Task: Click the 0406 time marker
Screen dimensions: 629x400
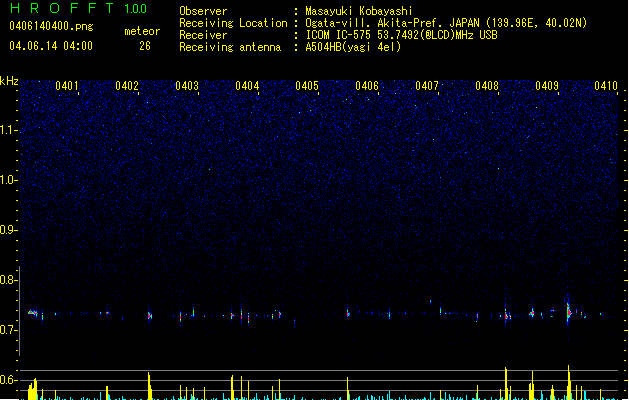Action: [367, 86]
